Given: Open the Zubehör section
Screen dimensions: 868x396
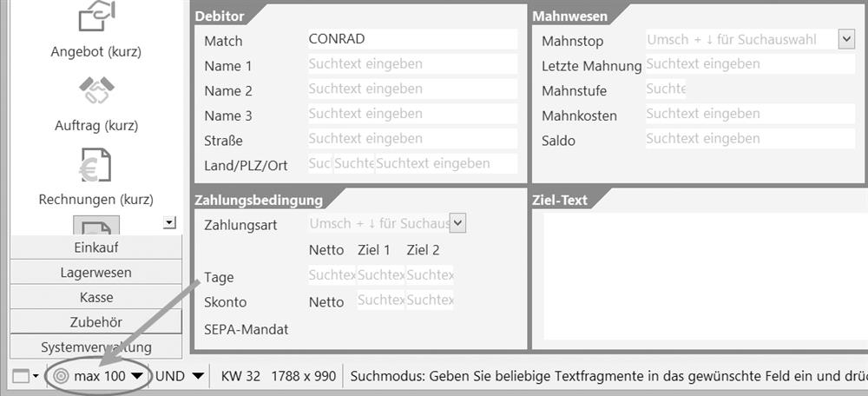Looking at the screenshot, I should click(96, 322).
